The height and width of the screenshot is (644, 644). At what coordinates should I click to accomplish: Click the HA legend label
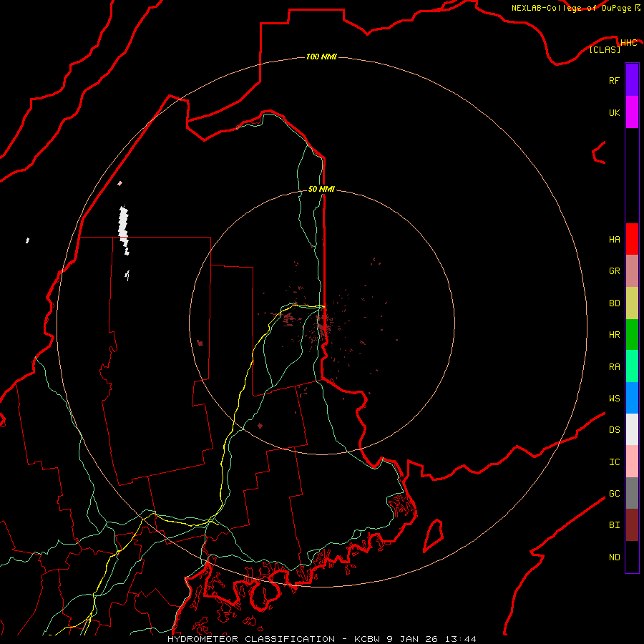614,239
